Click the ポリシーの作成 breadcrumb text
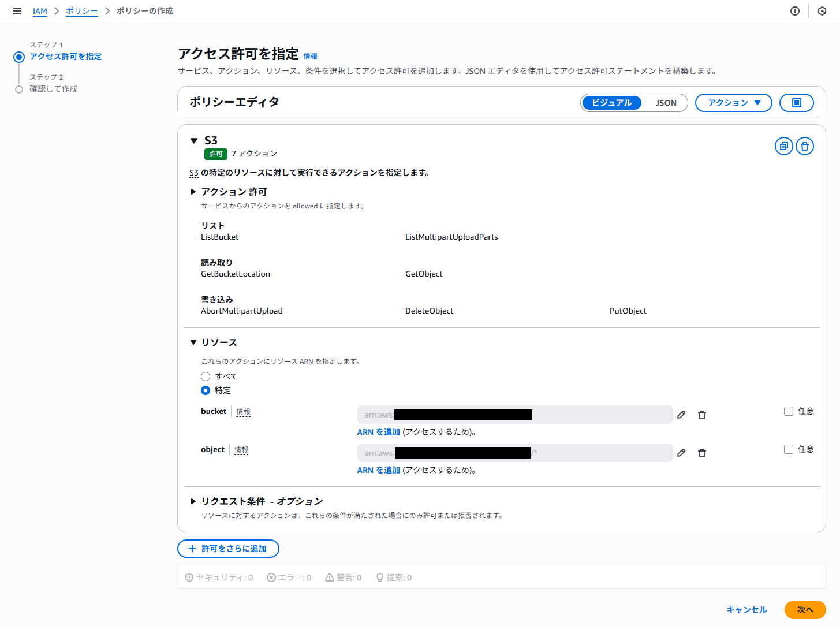Viewport: 840px width, 626px height. (x=145, y=11)
